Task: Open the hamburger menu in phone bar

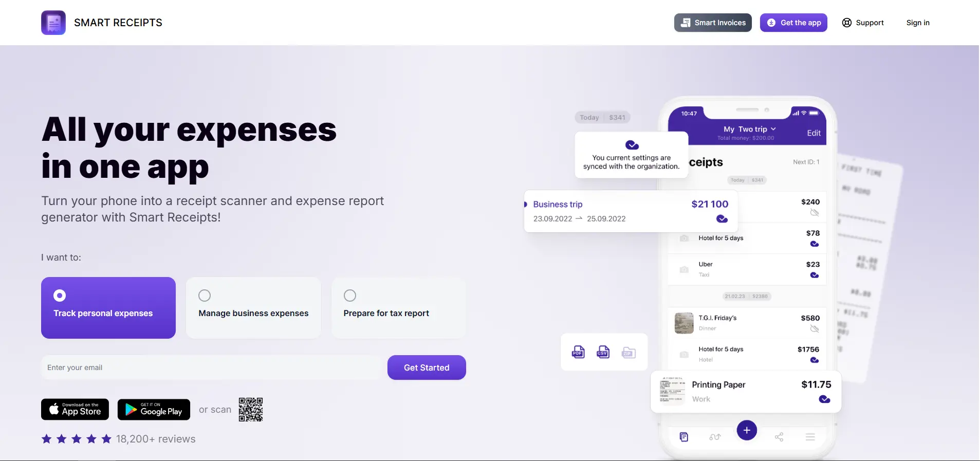Action: click(x=810, y=437)
